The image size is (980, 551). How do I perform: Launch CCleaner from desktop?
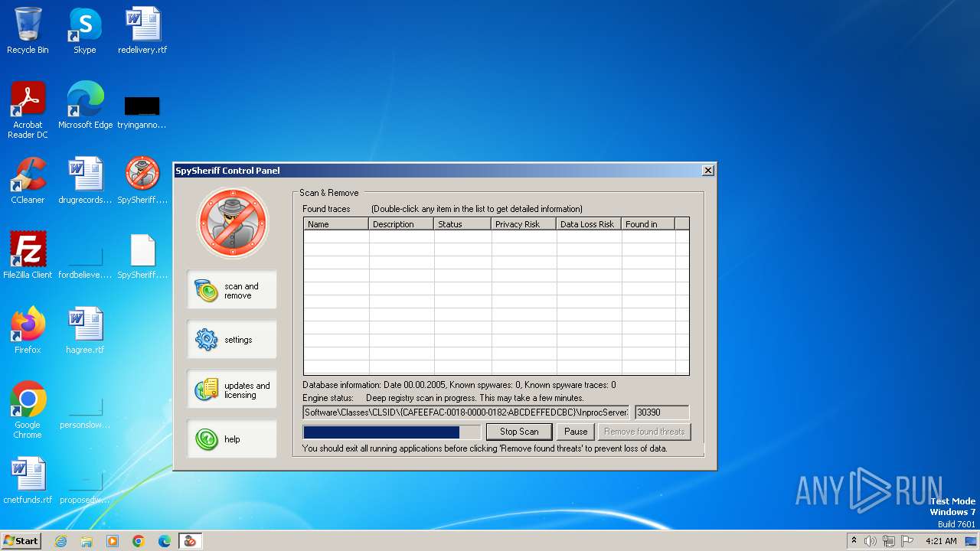click(28, 181)
